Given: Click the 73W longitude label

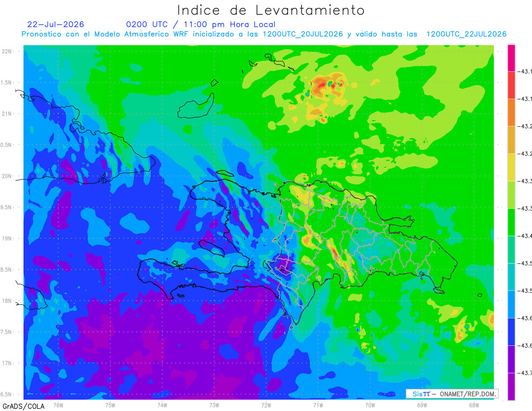Looking at the screenshot, I should pyautogui.click(x=214, y=405).
